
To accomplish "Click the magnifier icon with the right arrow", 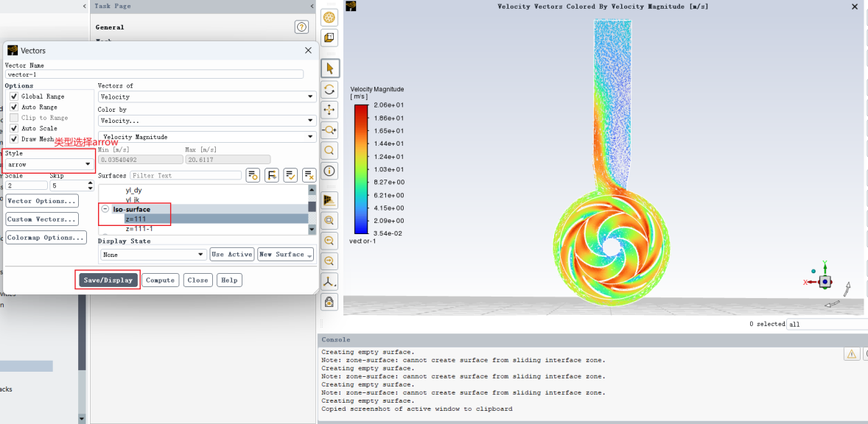I will pos(330,261).
